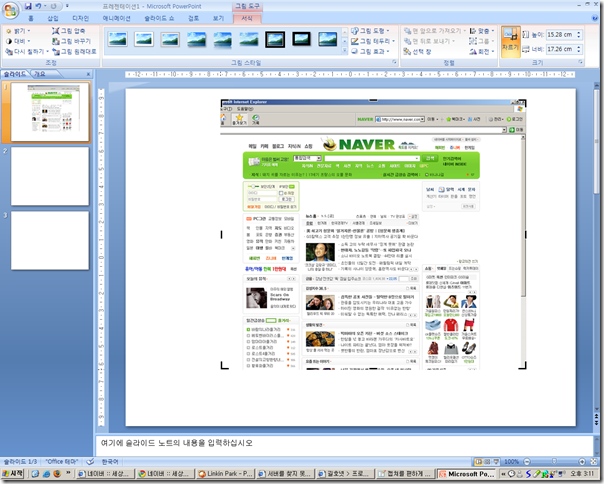Click the 100% zoom level button
604x484 pixels.
pos(512,461)
